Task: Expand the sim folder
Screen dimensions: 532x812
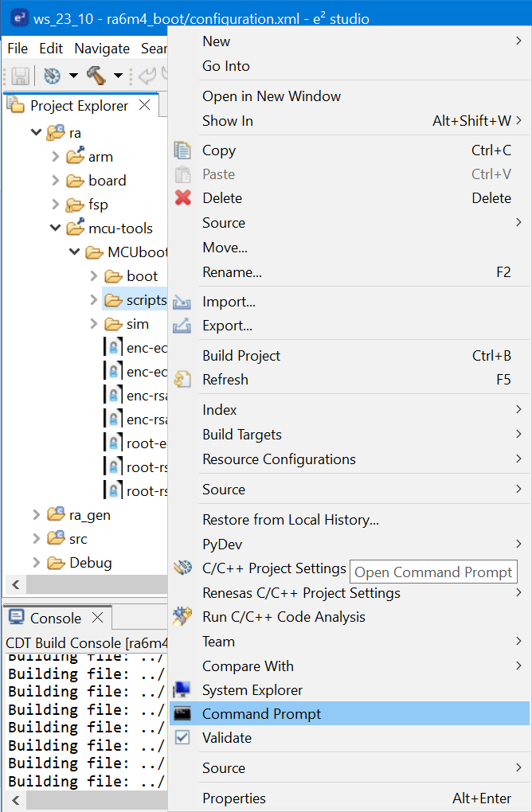Action: (94, 324)
